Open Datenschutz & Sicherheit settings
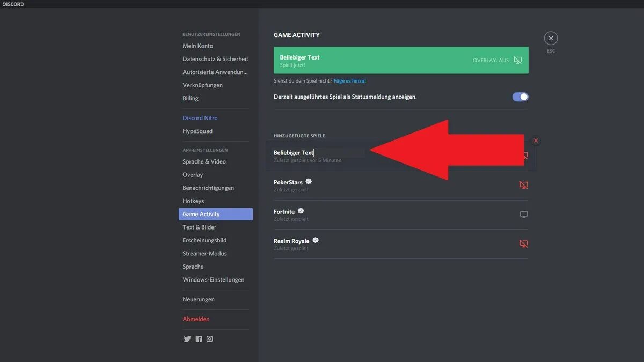 click(216, 59)
